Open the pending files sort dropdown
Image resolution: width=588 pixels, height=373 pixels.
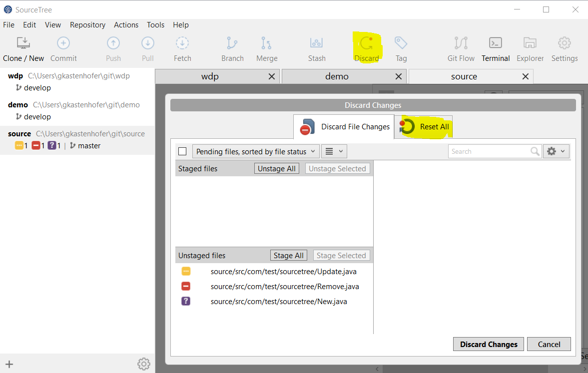256,151
